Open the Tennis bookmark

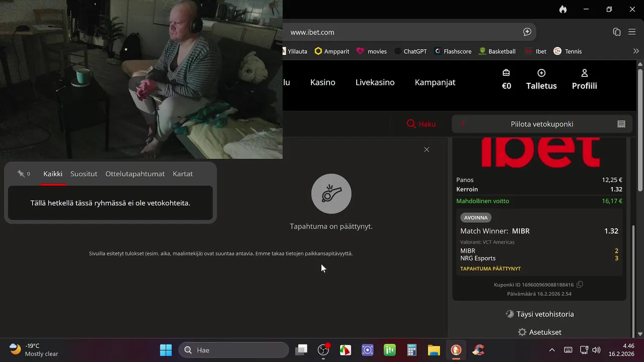point(568,51)
